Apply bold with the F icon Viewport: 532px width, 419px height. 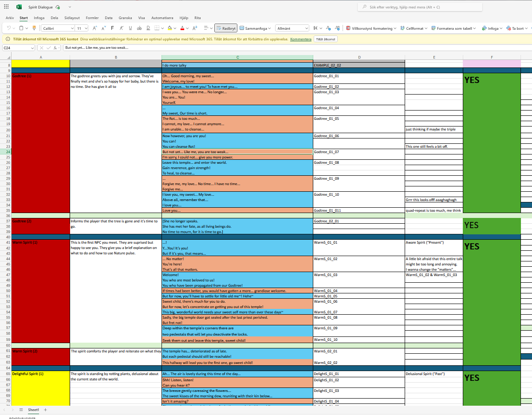(x=112, y=28)
